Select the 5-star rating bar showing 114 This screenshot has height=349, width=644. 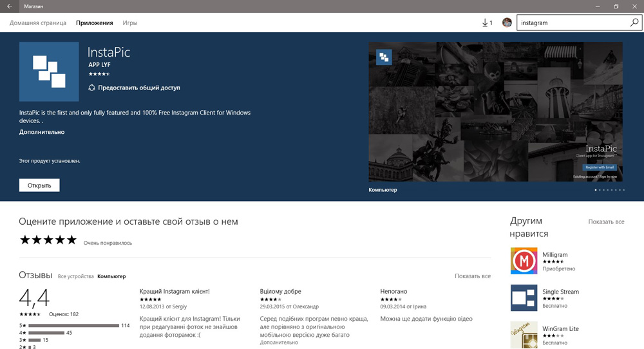(74, 326)
